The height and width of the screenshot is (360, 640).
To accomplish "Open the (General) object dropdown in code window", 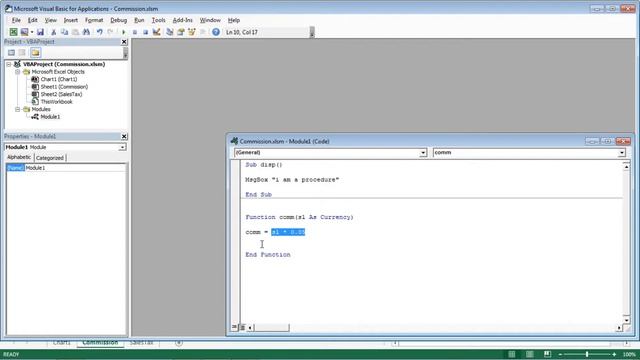I will coord(423,153).
